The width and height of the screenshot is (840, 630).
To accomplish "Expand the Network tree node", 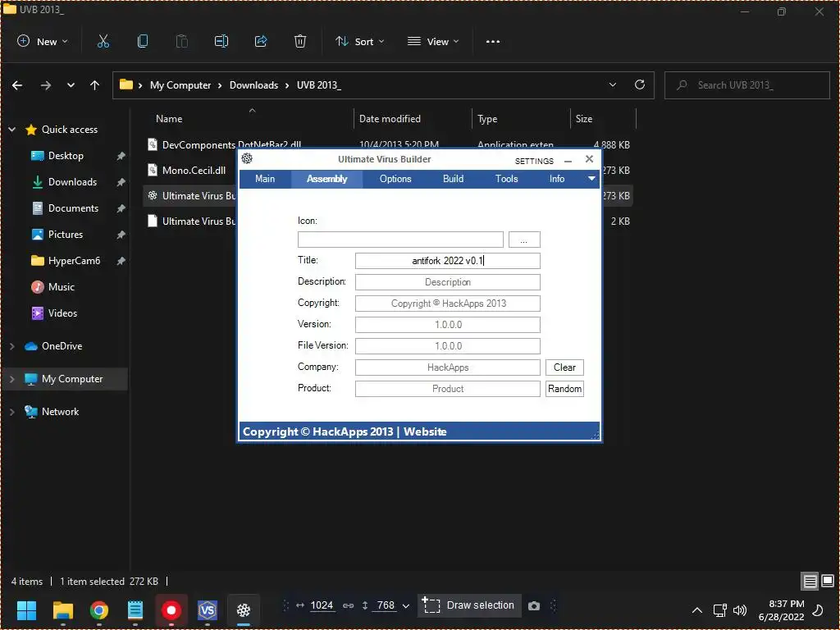I will click(x=11, y=412).
